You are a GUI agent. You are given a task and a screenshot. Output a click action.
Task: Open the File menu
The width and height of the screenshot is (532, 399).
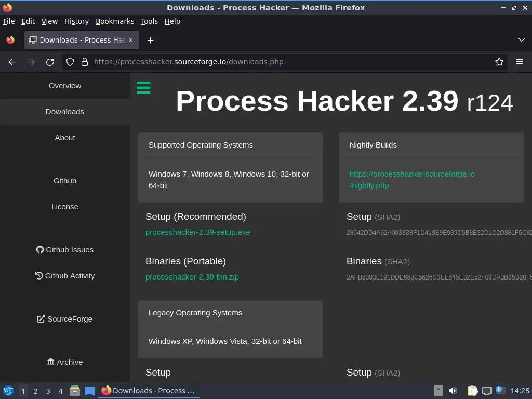(9, 21)
